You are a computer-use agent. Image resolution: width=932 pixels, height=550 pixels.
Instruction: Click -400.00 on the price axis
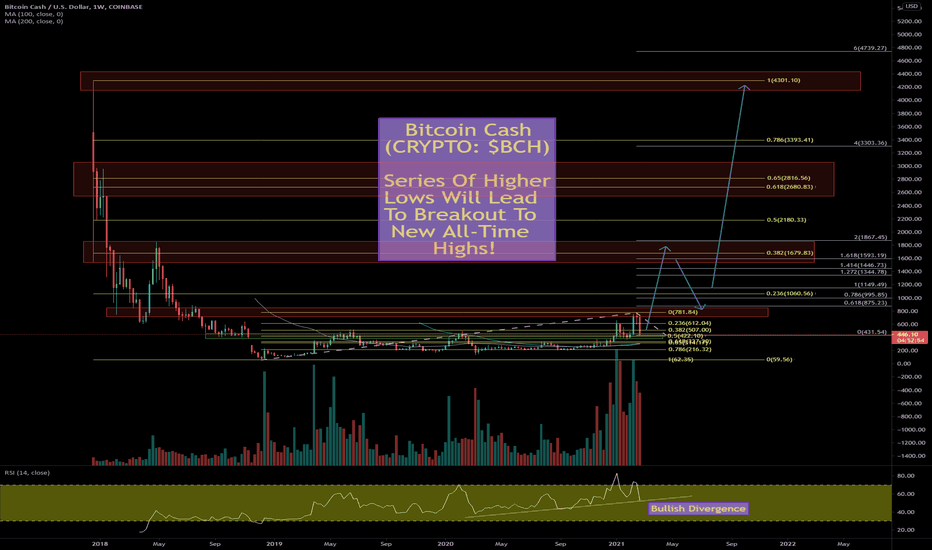point(909,390)
